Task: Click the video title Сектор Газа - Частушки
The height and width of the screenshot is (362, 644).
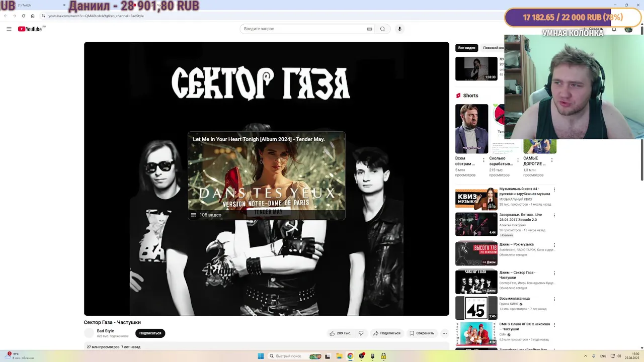Action: (112, 322)
